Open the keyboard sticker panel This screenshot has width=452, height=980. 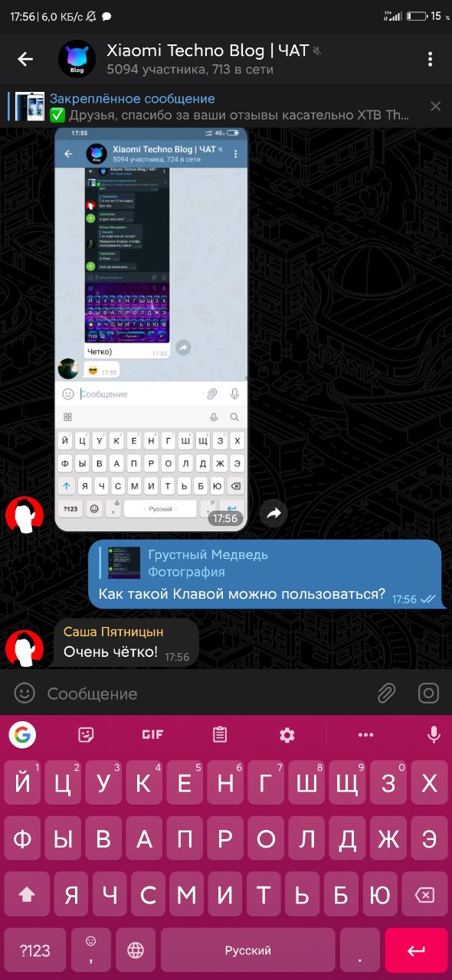(87, 735)
